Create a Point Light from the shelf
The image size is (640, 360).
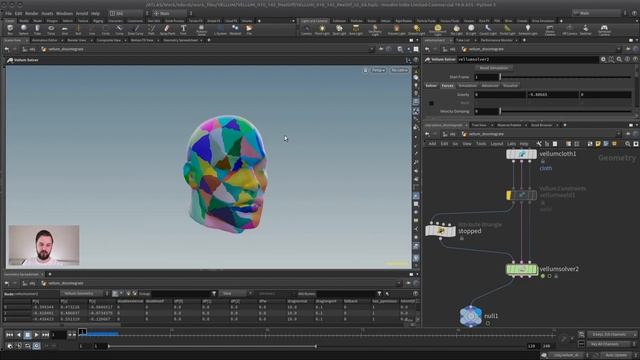pos(322,29)
